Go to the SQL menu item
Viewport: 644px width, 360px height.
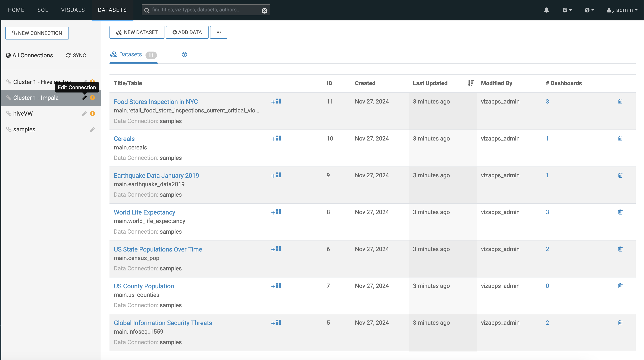point(42,10)
